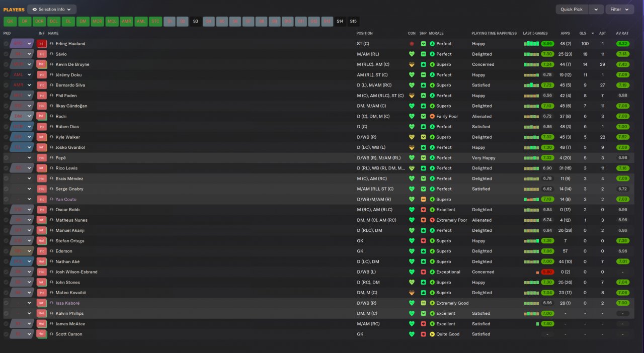Sort by the AV RAT column header

622,33
